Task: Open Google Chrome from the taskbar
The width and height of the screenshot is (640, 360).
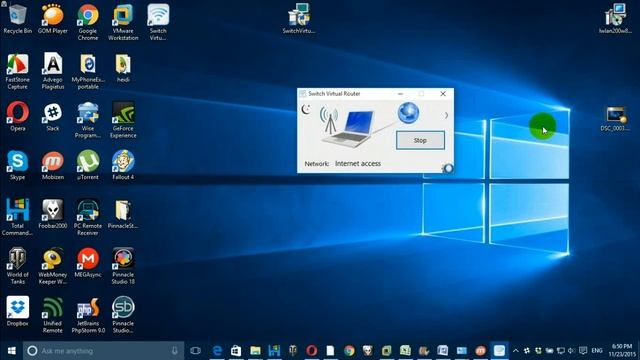Action: (x=349, y=351)
